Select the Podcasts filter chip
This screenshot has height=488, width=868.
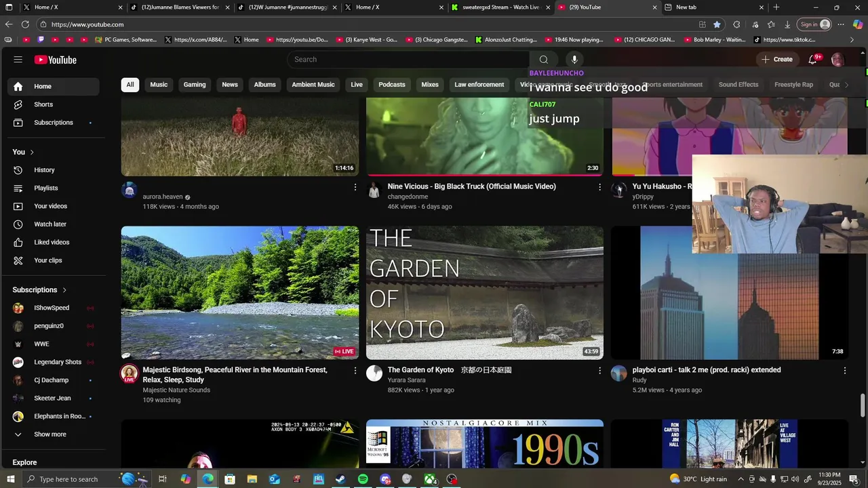[x=392, y=85]
